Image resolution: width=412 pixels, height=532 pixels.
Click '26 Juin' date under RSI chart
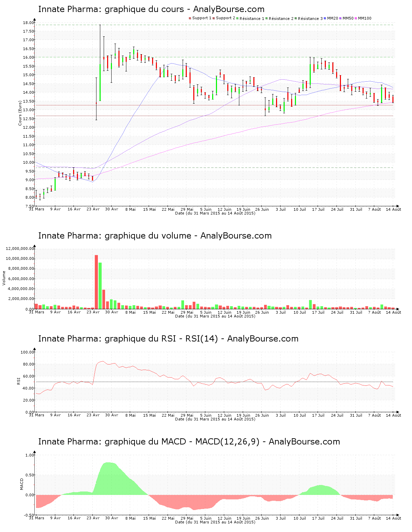pyautogui.click(x=262, y=415)
